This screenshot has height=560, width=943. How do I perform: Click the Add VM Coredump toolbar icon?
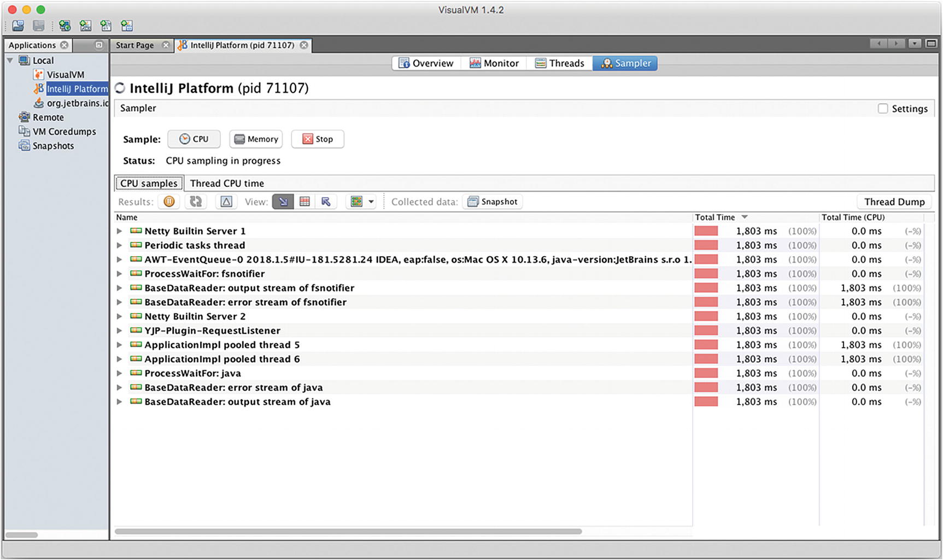107,26
